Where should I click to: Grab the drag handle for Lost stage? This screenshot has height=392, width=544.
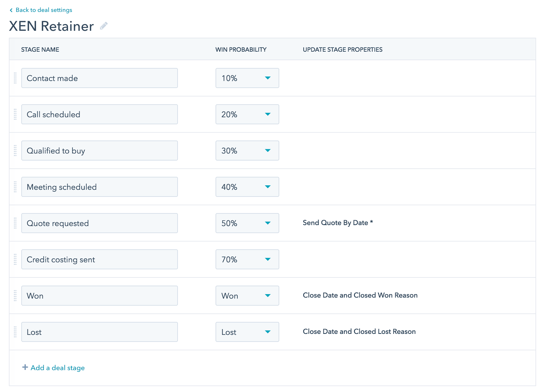15,332
